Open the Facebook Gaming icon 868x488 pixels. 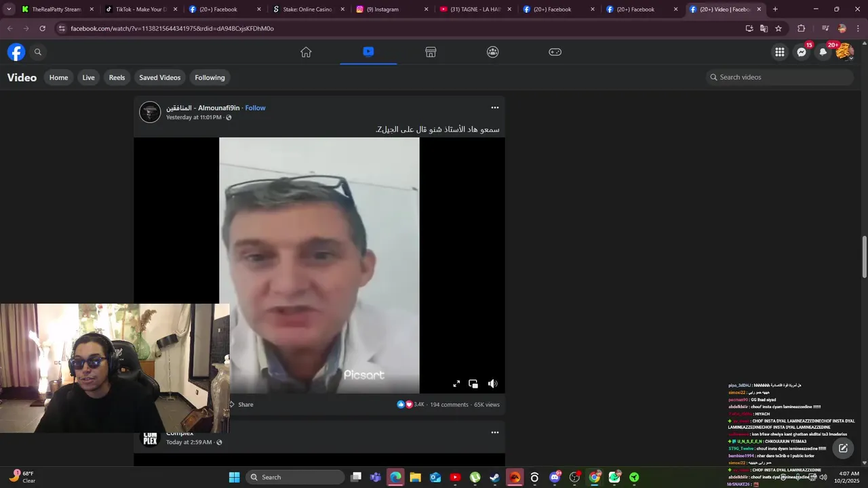(x=555, y=52)
